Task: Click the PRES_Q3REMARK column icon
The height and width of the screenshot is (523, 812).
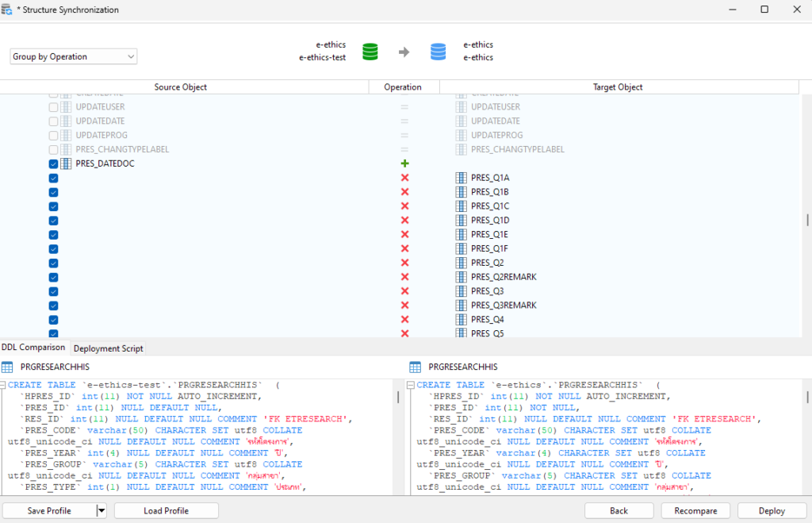Action: coord(461,306)
